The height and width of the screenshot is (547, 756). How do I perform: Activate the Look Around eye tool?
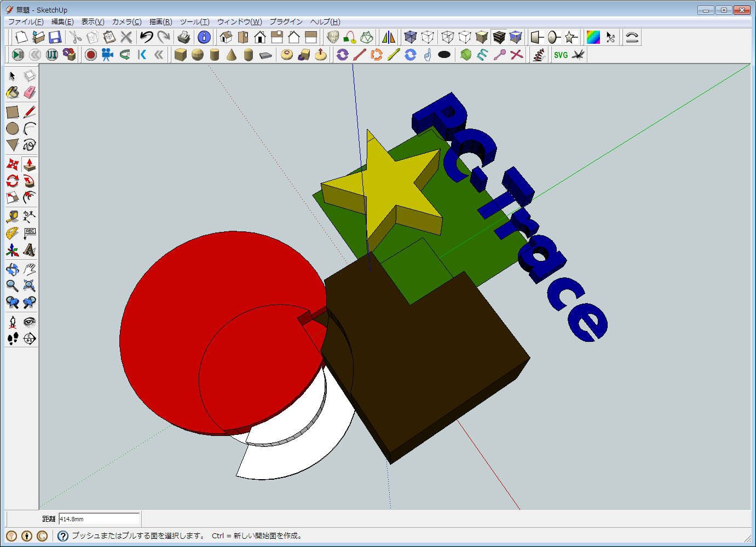(x=30, y=322)
